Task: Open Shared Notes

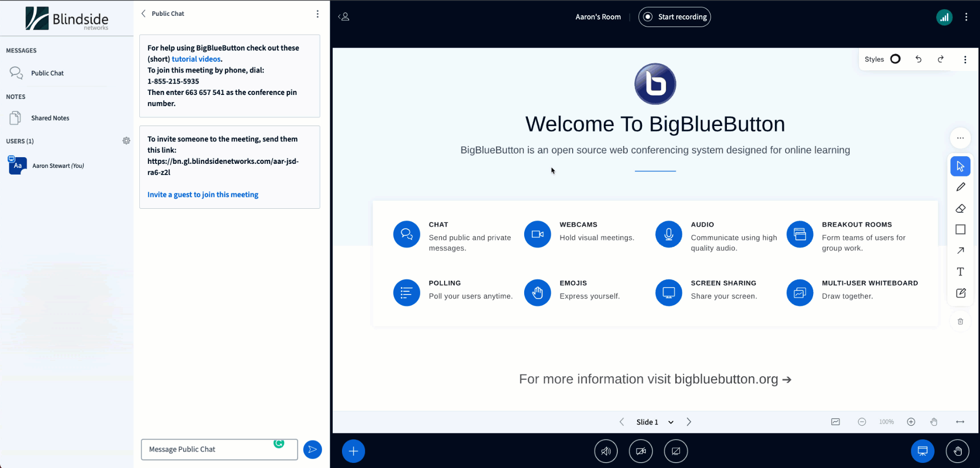Action: click(50, 118)
